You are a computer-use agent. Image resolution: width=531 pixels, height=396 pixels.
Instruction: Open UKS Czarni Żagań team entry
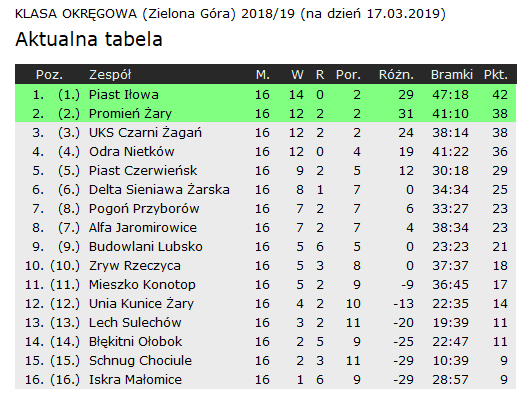pyautogui.click(x=145, y=132)
